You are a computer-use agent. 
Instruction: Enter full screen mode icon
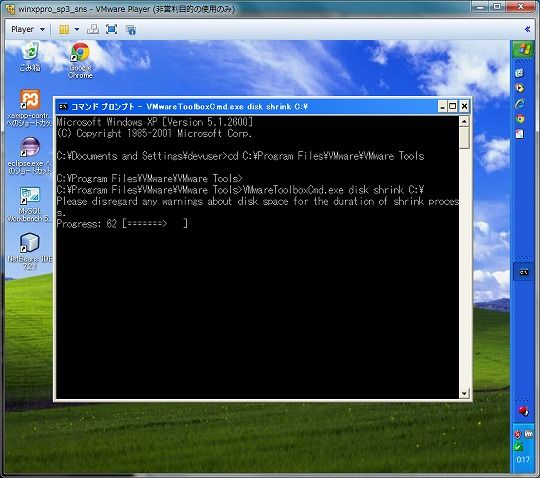[111, 30]
